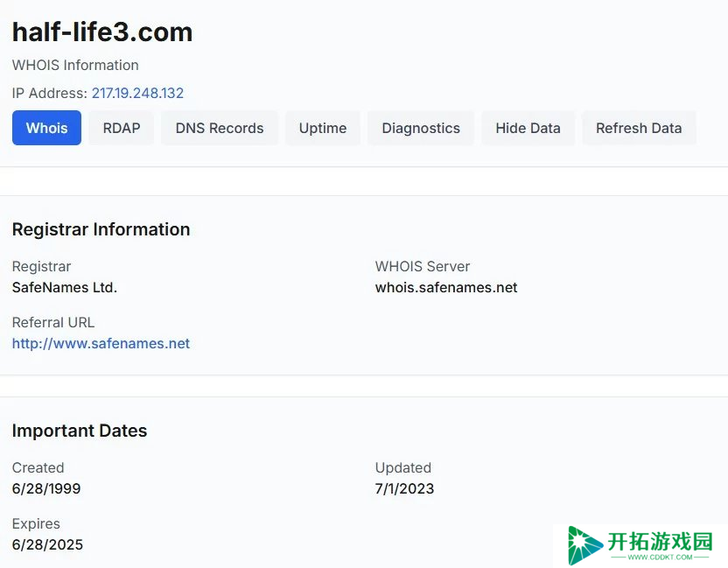Click the SafeNames Ltd. registrar value
728x568 pixels.
pyautogui.click(x=65, y=287)
